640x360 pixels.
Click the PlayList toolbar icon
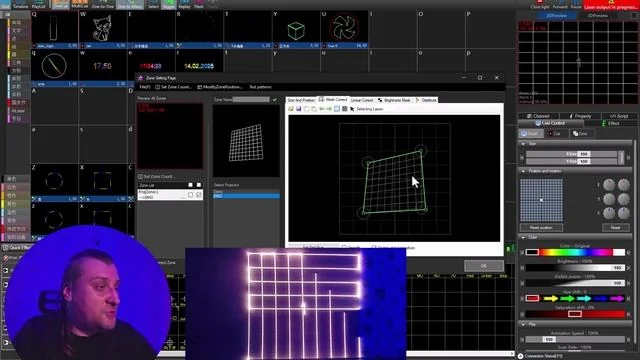[x=39, y=4]
